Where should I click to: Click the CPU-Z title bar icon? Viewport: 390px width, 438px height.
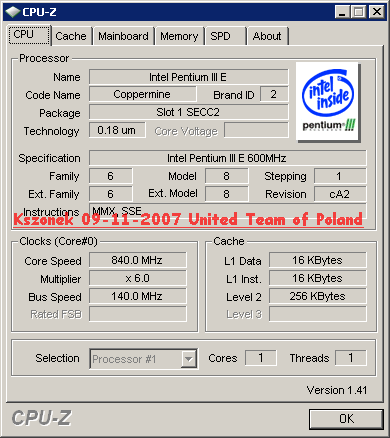(13, 12)
